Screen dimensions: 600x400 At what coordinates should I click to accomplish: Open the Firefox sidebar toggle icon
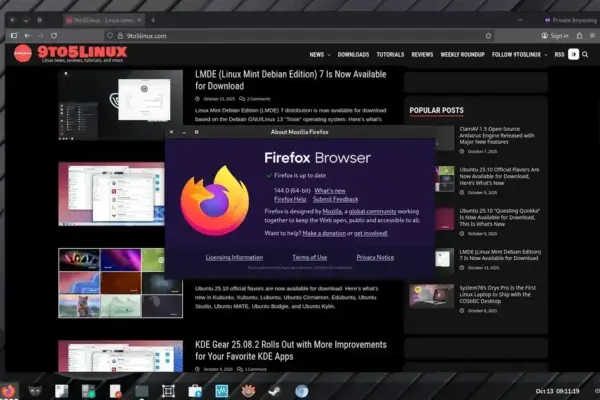point(14,36)
